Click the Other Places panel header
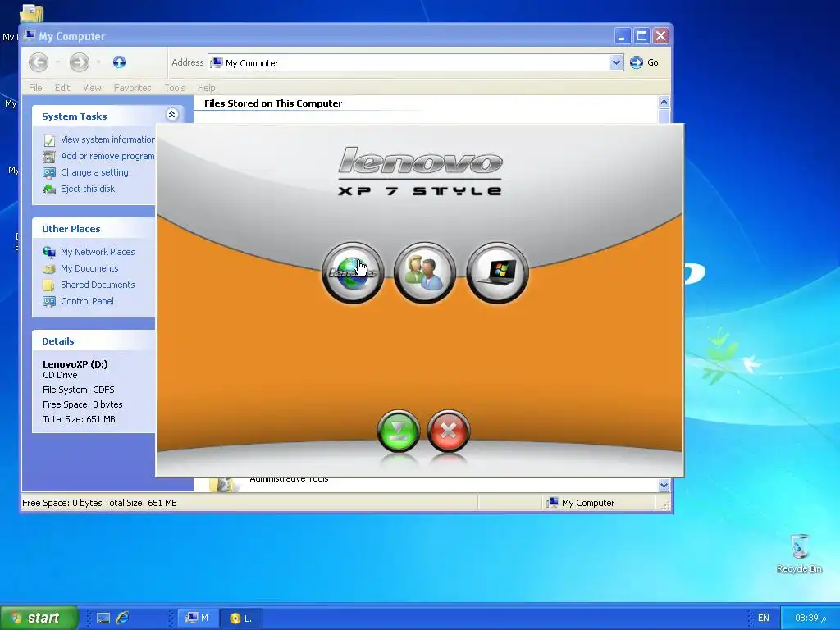Viewport: 840px width, 630px height. [94, 229]
